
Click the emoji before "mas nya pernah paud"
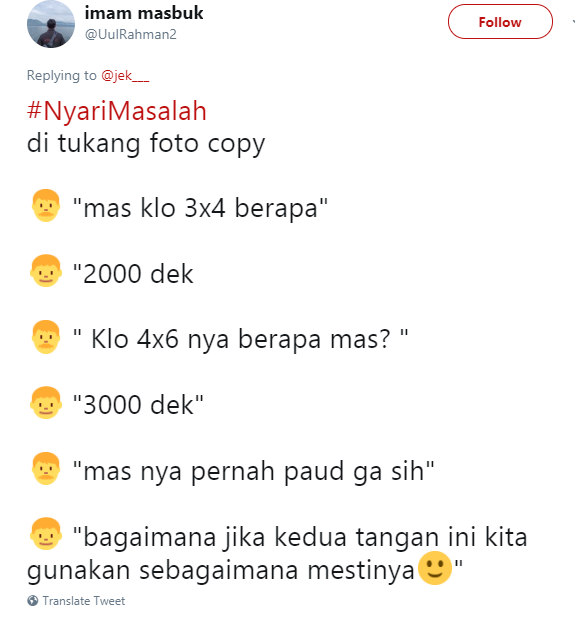[x=46, y=468]
